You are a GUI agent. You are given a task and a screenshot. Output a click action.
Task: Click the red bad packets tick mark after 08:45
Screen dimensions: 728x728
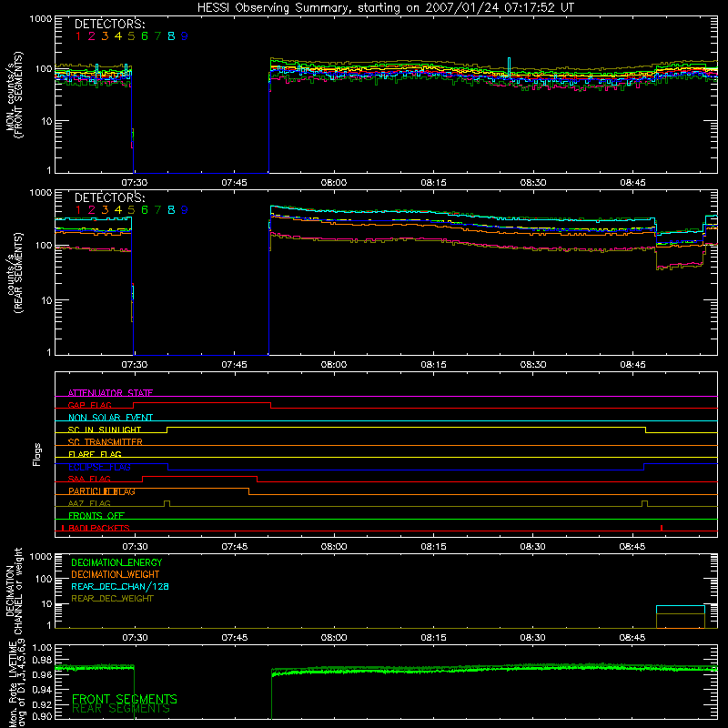pos(662,528)
